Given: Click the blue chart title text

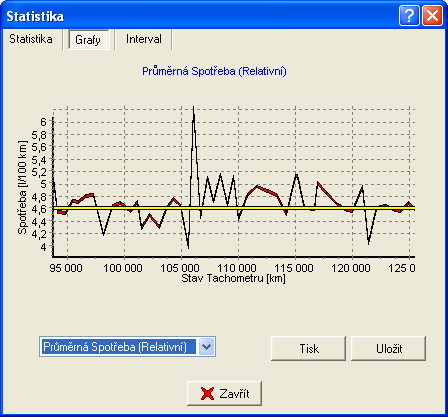Looking at the screenshot, I should [x=214, y=71].
